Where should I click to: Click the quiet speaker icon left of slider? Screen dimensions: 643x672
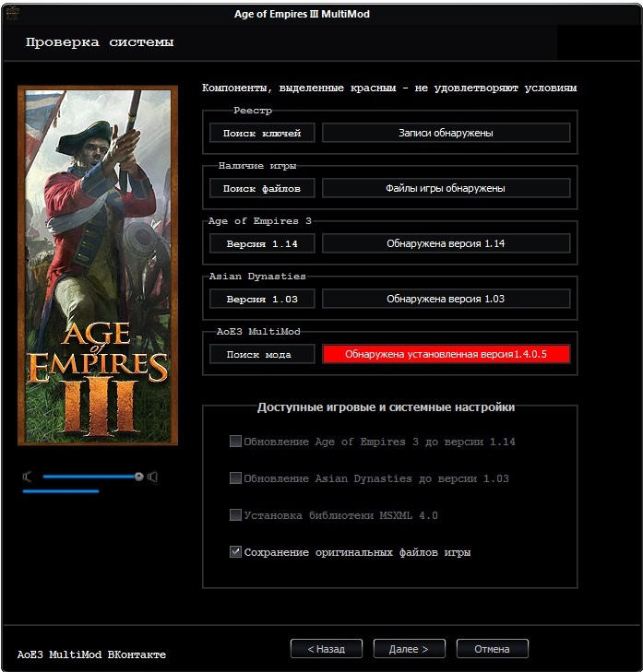coord(27,477)
